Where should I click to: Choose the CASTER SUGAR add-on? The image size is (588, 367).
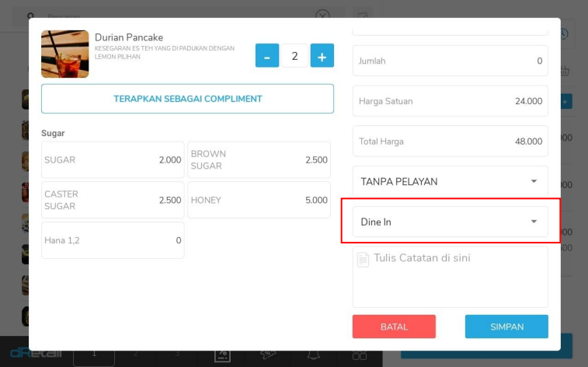point(113,201)
